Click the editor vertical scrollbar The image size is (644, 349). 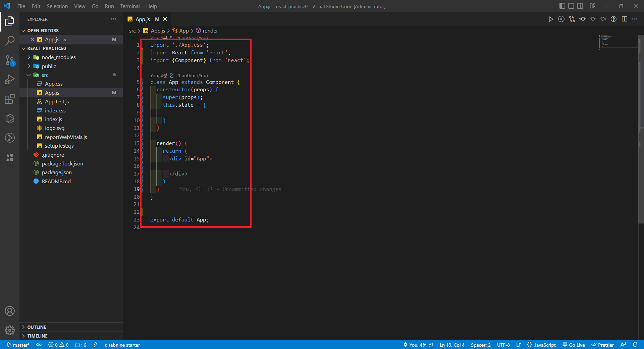click(641, 129)
